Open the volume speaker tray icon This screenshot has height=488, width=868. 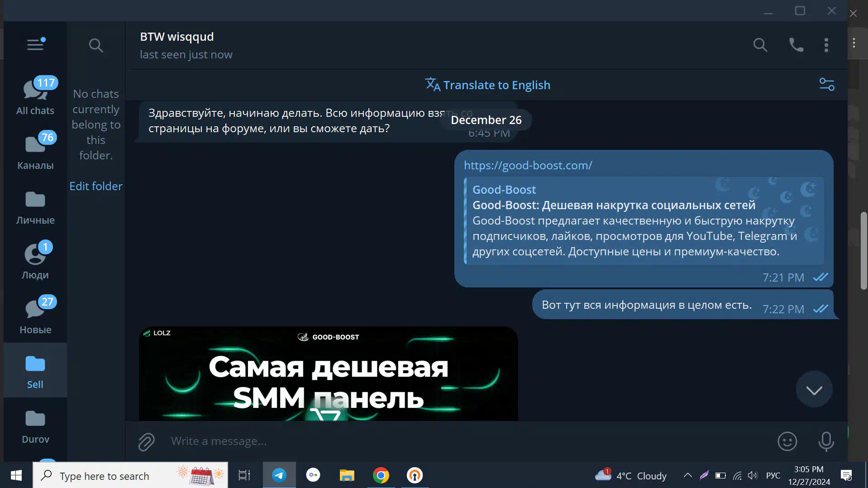pyautogui.click(x=753, y=475)
